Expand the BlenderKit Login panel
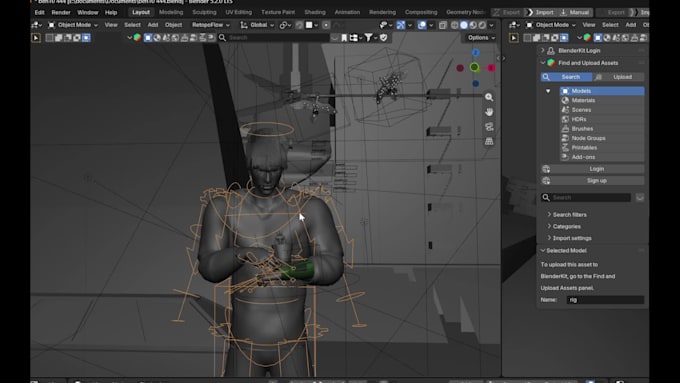Viewport: 680px width, 383px height. [x=543, y=50]
